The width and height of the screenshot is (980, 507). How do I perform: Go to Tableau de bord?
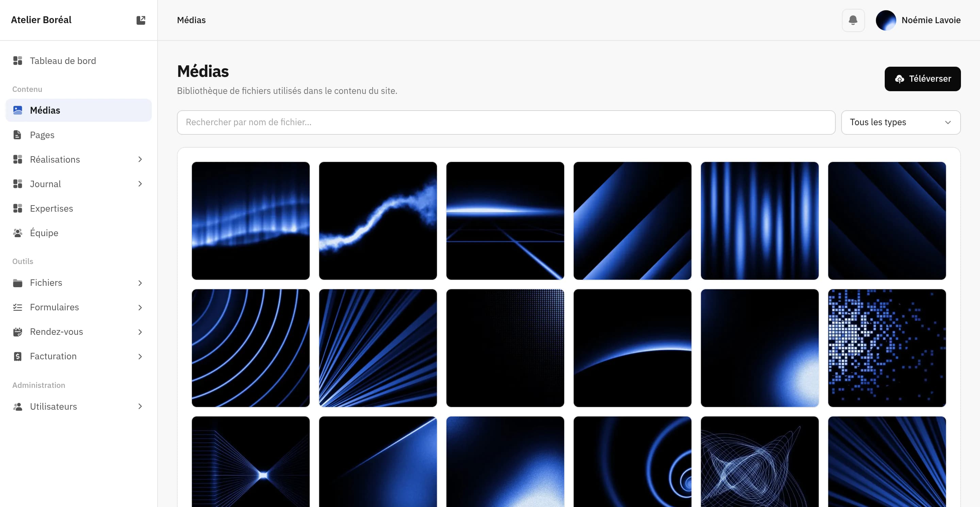coord(78,61)
